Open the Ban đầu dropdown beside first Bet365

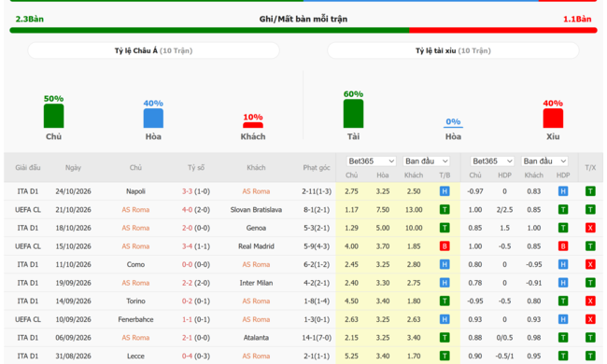pos(427,161)
